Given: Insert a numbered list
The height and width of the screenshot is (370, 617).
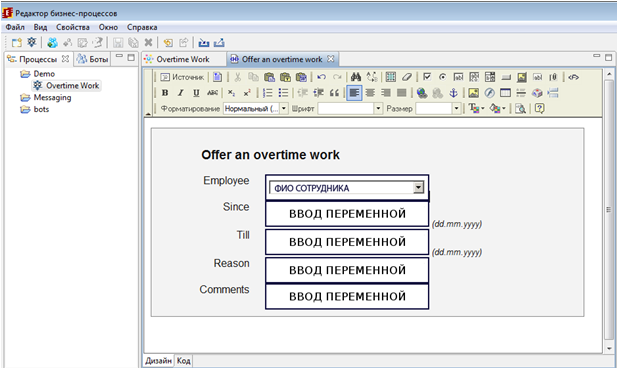Looking at the screenshot, I should point(267,93).
